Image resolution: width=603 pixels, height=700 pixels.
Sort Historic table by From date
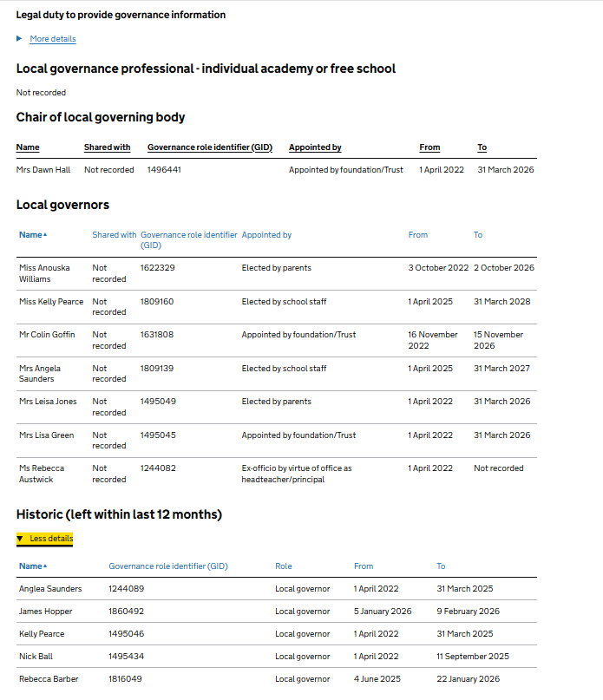[x=364, y=566]
